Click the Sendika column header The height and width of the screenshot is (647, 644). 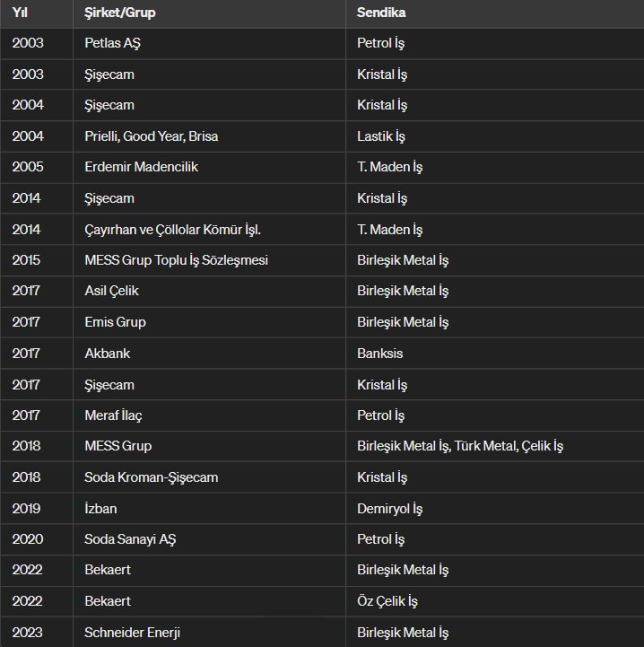(382, 13)
